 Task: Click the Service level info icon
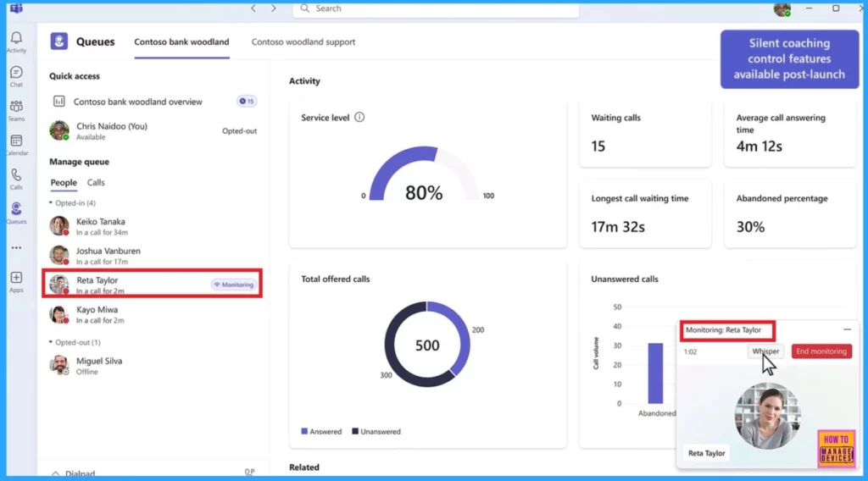359,117
